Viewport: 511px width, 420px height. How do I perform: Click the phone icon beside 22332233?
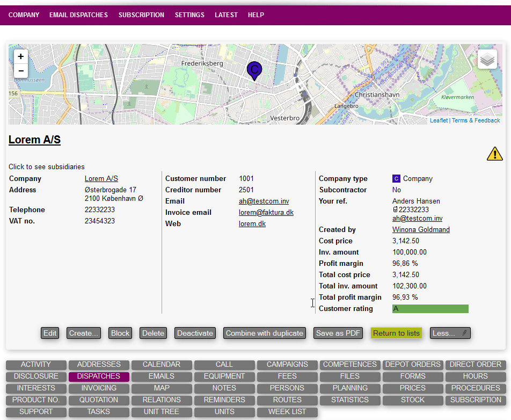click(x=395, y=209)
